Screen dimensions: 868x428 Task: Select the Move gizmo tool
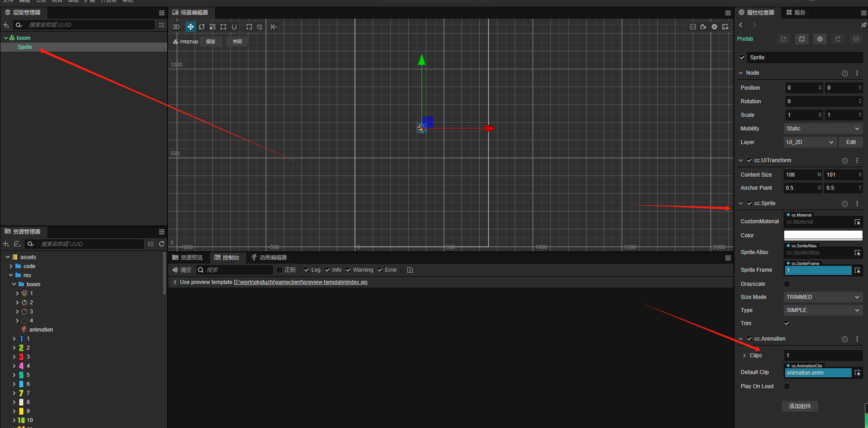191,27
